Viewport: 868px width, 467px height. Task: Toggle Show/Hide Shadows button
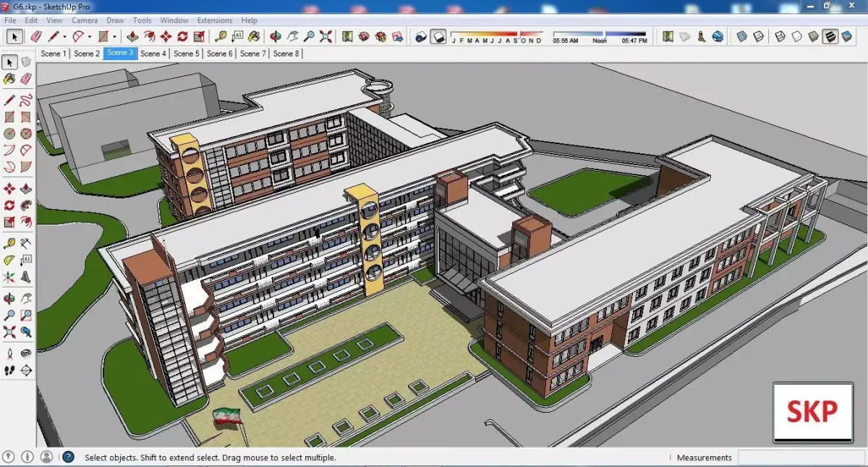(438, 36)
